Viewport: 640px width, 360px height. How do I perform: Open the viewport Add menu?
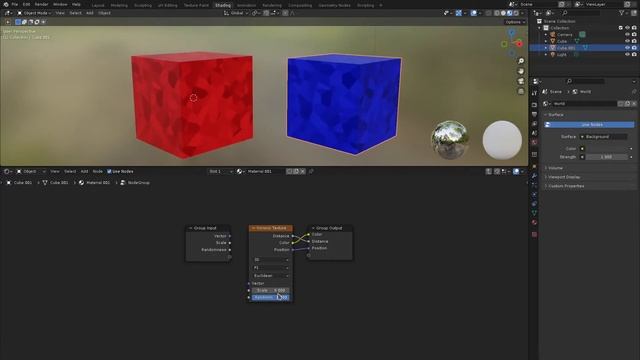(89, 13)
